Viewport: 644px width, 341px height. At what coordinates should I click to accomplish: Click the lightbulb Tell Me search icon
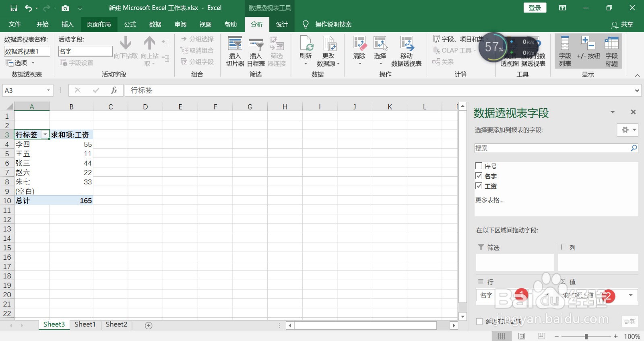point(305,25)
